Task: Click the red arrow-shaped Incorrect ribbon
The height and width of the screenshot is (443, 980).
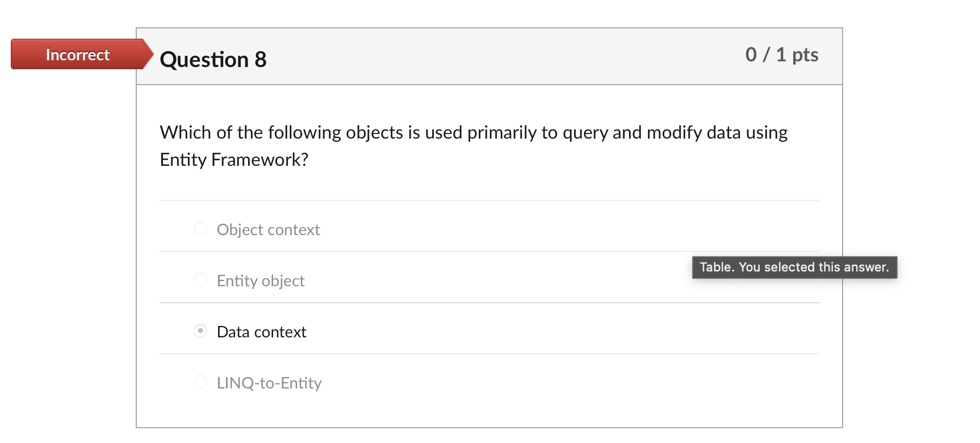Action: [x=77, y=55]
